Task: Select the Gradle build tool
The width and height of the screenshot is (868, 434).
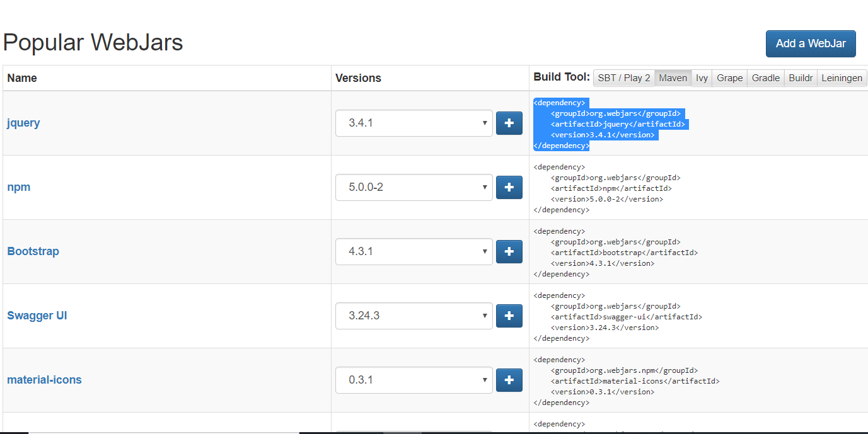Action: 766,78
